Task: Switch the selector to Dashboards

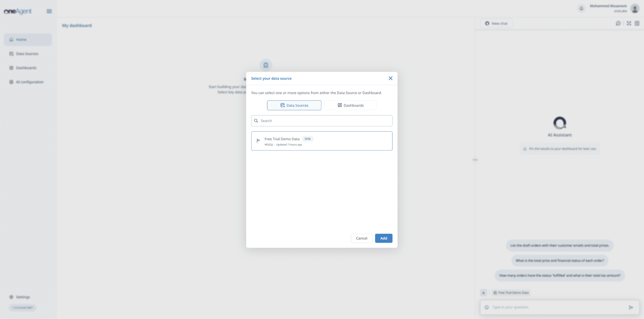Action: 350,105
